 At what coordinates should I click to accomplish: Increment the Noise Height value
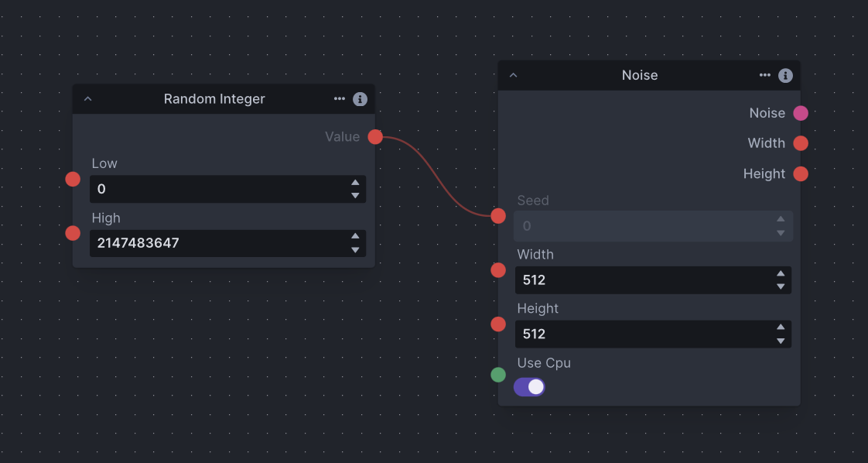tap(781, 328)
